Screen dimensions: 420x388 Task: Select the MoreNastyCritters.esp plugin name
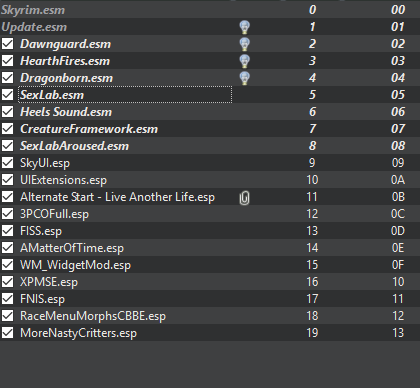point(78,333)
